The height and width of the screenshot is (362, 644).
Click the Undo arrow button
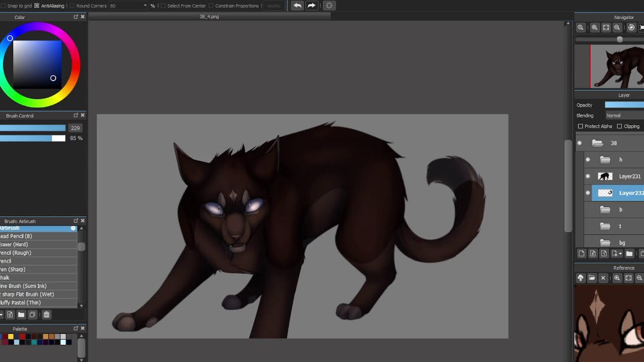tap(297, 6)
